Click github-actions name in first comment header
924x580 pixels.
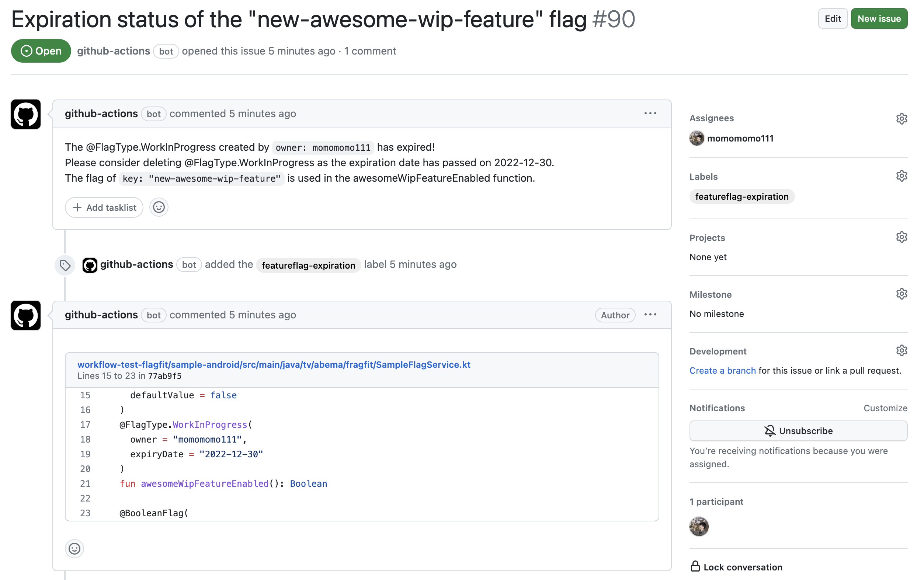click(x=101, y=113)
